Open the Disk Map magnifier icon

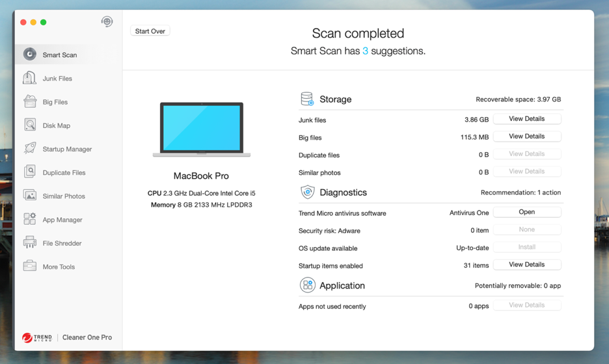tap(30, 125)
